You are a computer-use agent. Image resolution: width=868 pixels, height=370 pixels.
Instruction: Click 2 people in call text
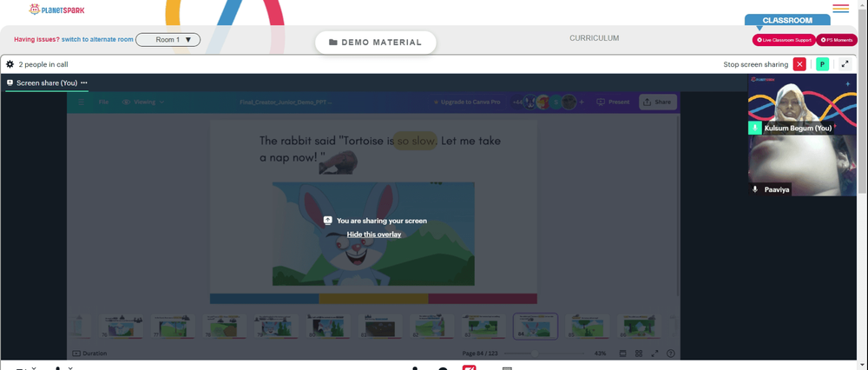point(43,64)
